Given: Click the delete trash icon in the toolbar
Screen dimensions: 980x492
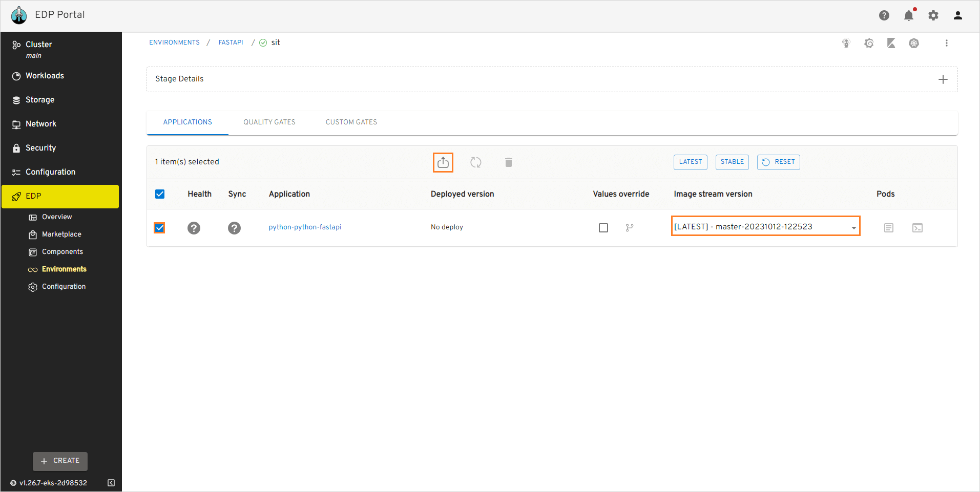Looking at the screenshot, I should [508, 162].
